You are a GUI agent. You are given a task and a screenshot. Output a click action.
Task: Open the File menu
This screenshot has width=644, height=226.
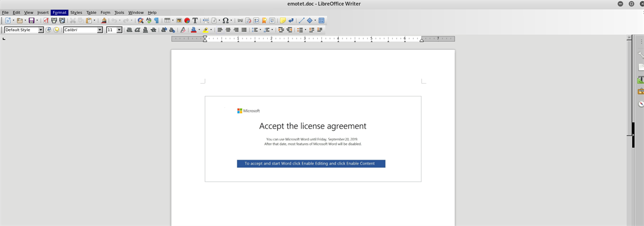coord(5,12)
